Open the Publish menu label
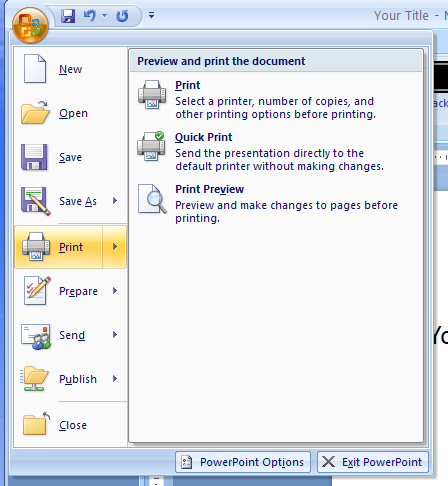This screenshot has width=448, height=486. coord(78,379)
